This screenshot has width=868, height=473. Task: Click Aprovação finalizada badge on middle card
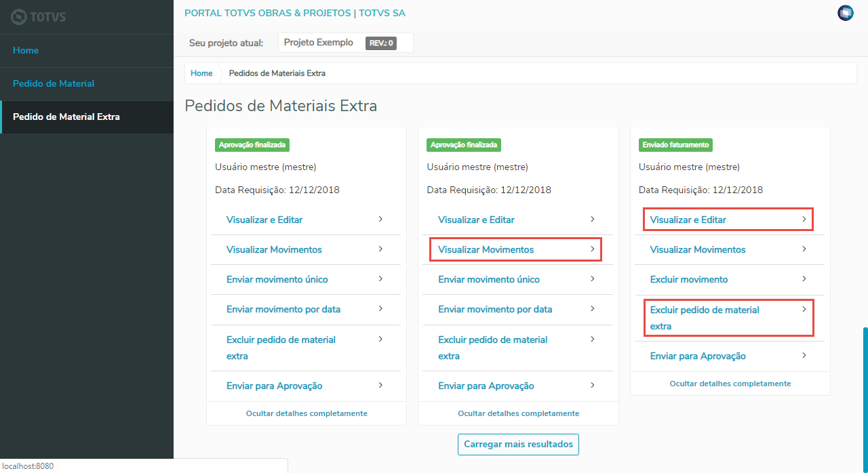464,145
